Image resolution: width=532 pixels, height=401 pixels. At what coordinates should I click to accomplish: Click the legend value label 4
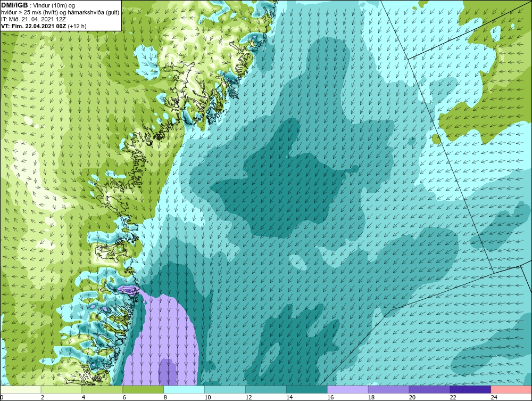(x=84, y=397)
